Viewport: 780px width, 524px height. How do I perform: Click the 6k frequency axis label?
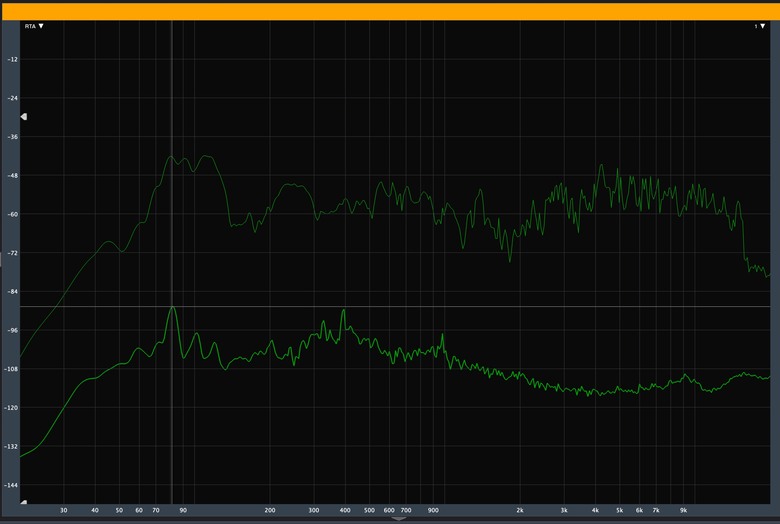click(x=639, y=510)
